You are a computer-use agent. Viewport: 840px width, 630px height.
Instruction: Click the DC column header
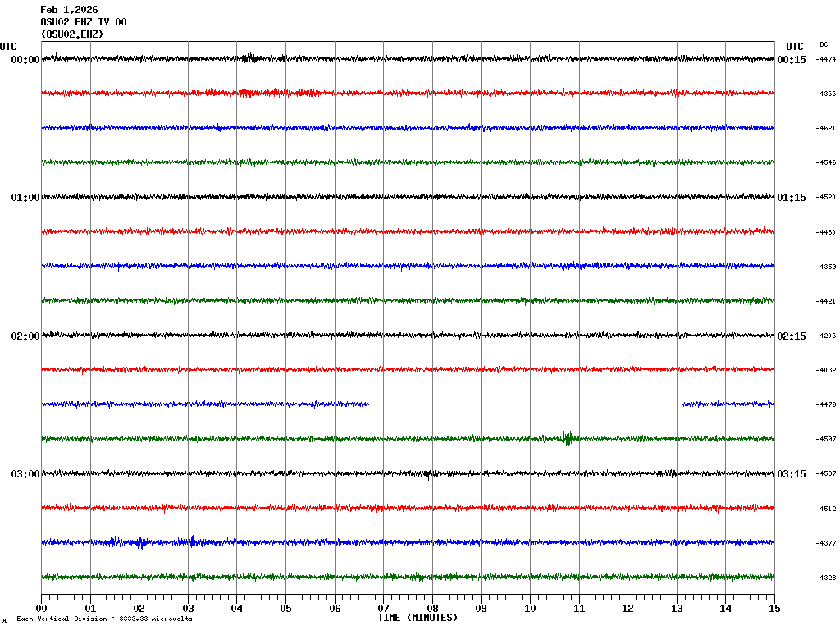coord(824,44)
